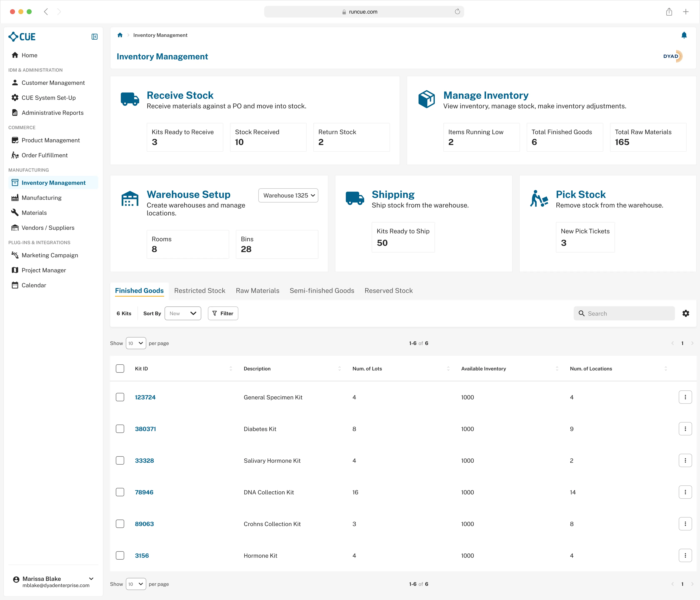700x600 pixels.
Task: Switch to the Raw Materials tab
Action: click(257, 291)
